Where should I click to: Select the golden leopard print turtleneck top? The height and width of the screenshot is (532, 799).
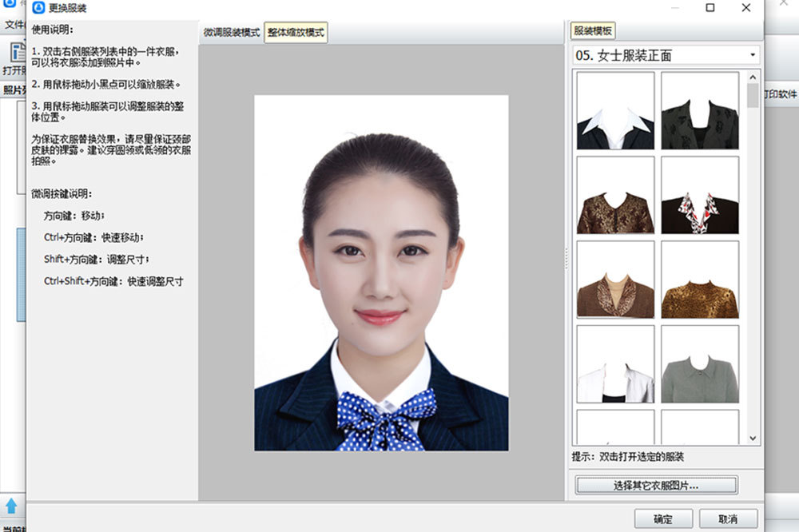pos(699,280)
